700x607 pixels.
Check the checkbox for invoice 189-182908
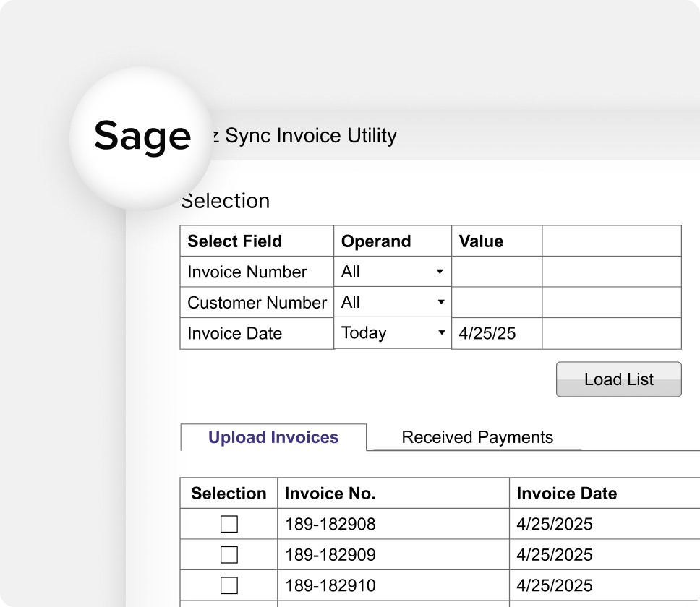[229, 524]
